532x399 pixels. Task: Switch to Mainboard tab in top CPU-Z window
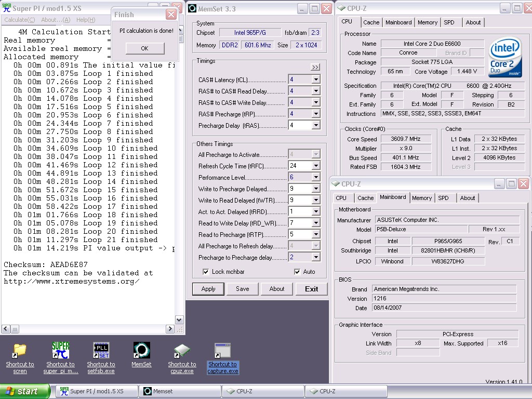398,22
